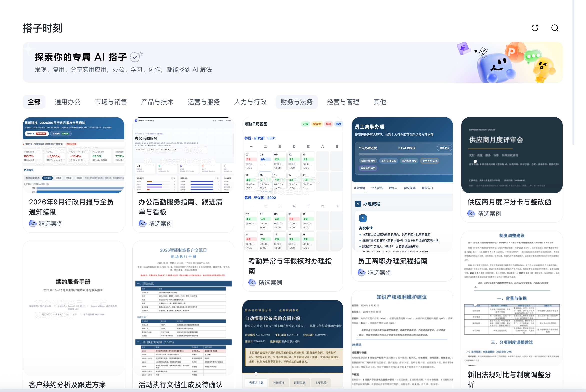Image resolution: width=586 pixels, height=392 pixels.
Task: Open the 自动灌装设备采购合同纠纷 card thumbnail
Action: coord(293,344)
